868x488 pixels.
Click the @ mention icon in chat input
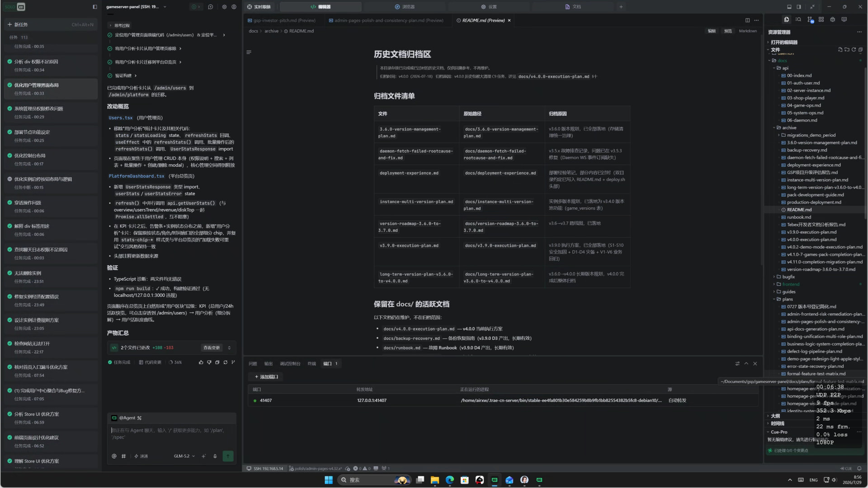(x=114, y=456)
